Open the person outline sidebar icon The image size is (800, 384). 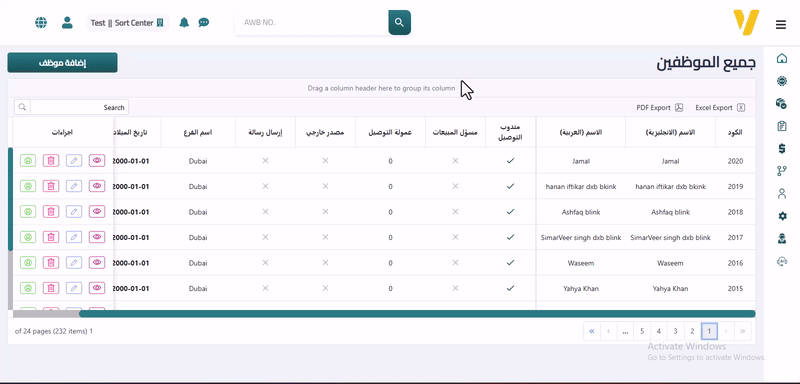[782, 193]
